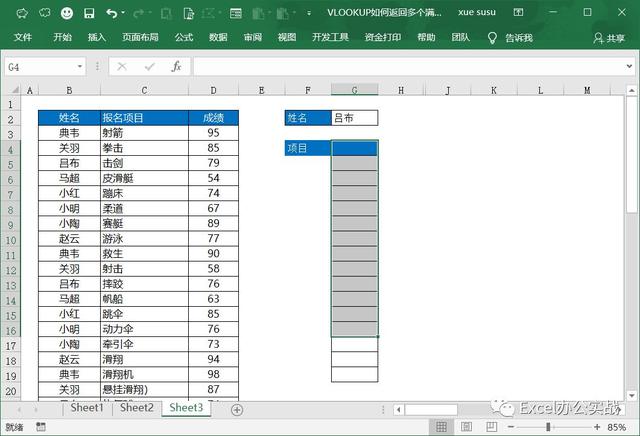The width and height of the screenshot is (640, 436).
Task: Switch to Sheet1 tab
Action: pos(87,407)
